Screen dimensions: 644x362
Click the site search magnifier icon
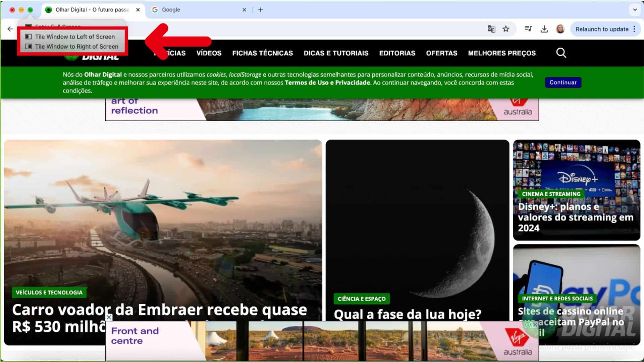[x=561, y=53]
